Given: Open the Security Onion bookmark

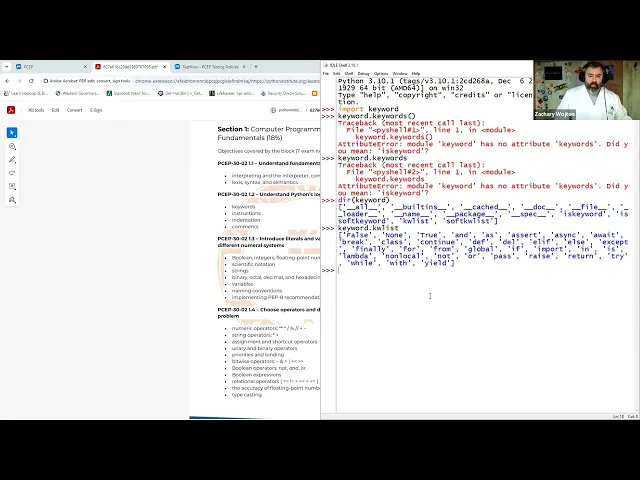Looking at the screenshot, I should tap(283, 93).
